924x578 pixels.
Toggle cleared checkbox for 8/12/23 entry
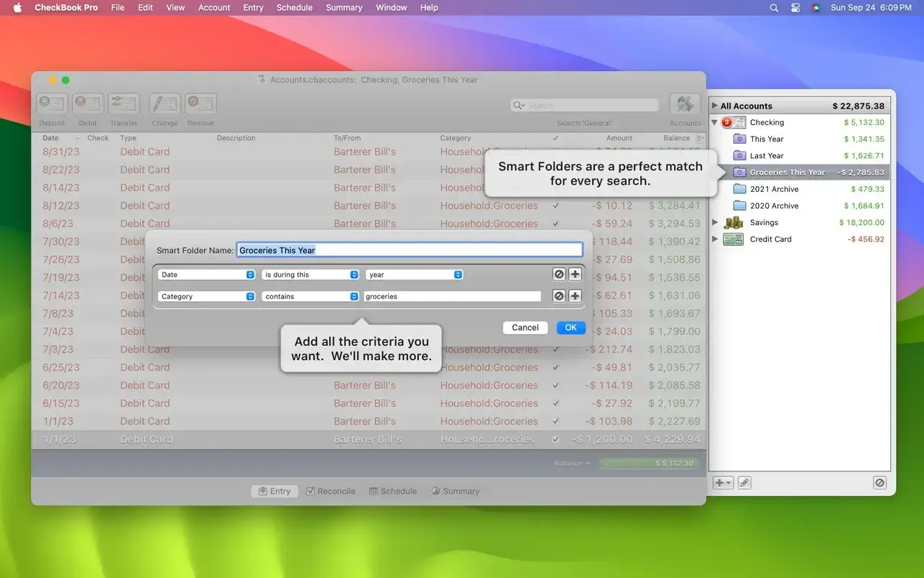tap(555, 206)
